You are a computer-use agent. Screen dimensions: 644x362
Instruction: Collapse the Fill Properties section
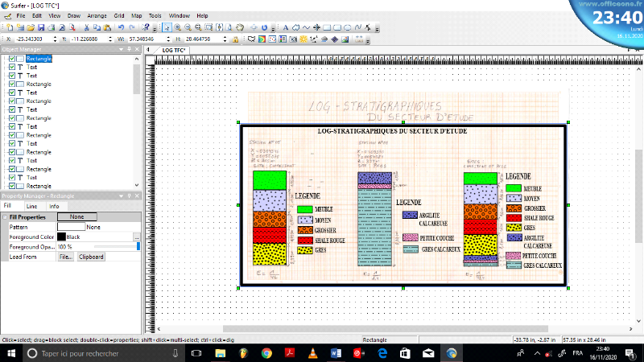pos(5,217)
